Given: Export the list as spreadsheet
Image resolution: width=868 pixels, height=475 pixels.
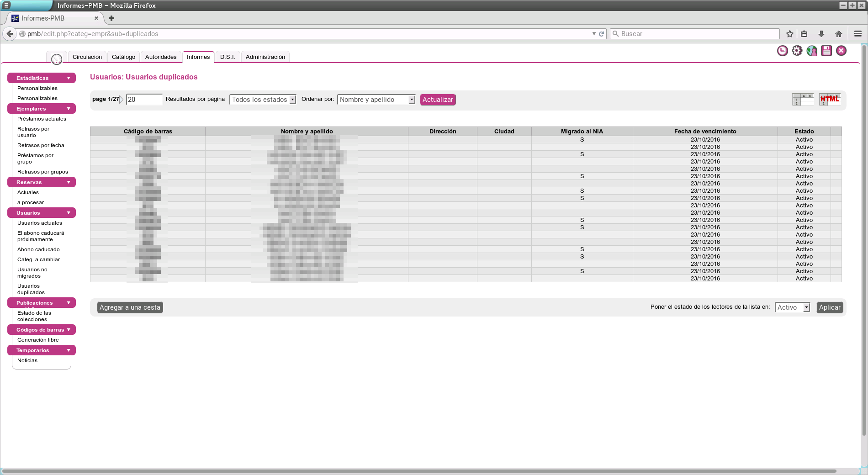Looking at the screenshot, I should coord(803,99).
